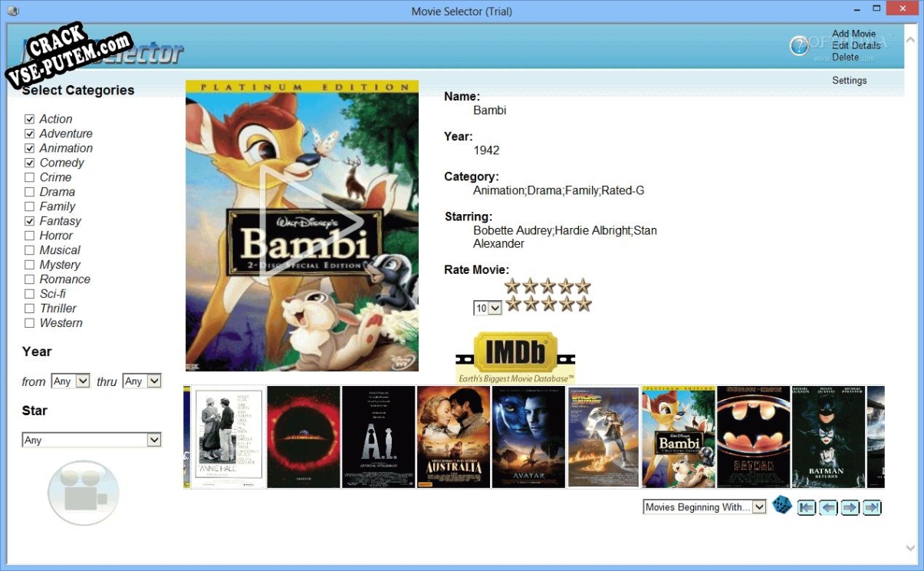Viewport: 924px width, 571px height.
Task: Click the random movie dice icon
Action: (781, 505)
